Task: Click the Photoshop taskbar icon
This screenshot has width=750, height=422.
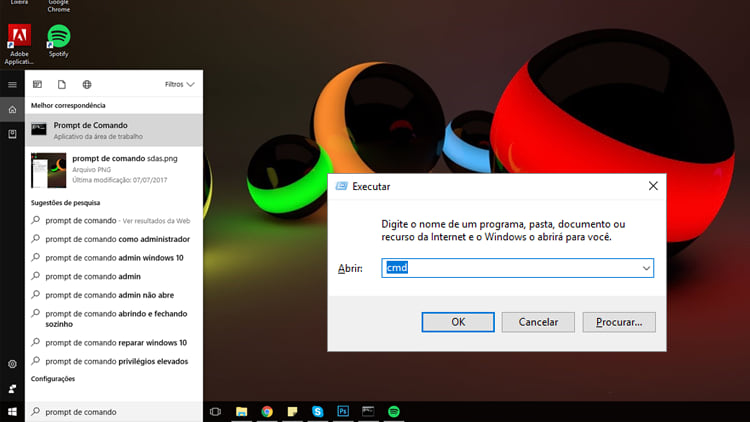Action: [343, 411]
